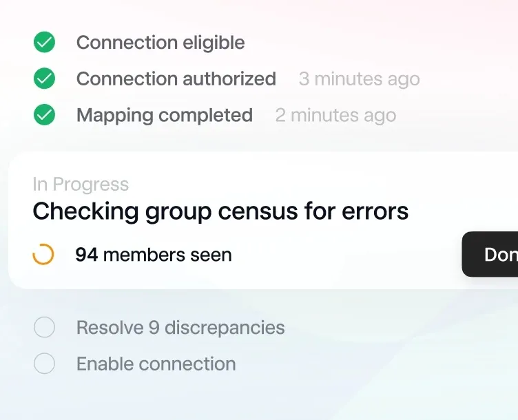Click the orange loading spinner icon
This screenshot has height=420, width=518.
[x=43, y=255]
